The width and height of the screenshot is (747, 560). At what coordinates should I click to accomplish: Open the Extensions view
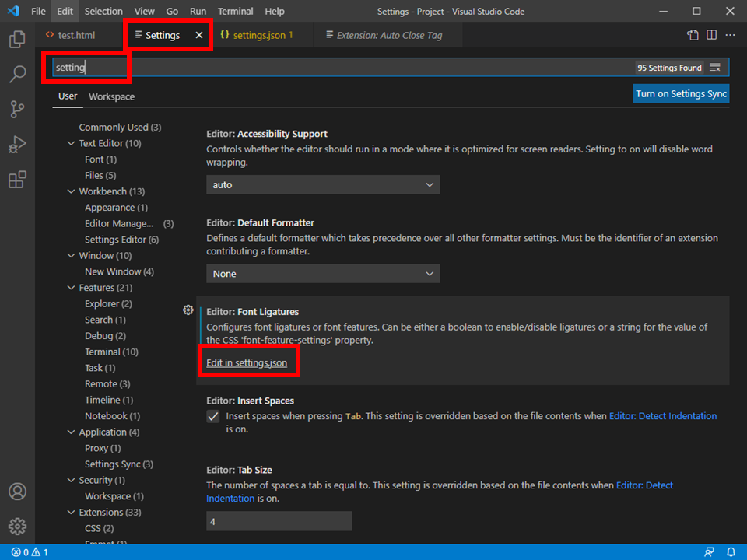click(17, 180)
